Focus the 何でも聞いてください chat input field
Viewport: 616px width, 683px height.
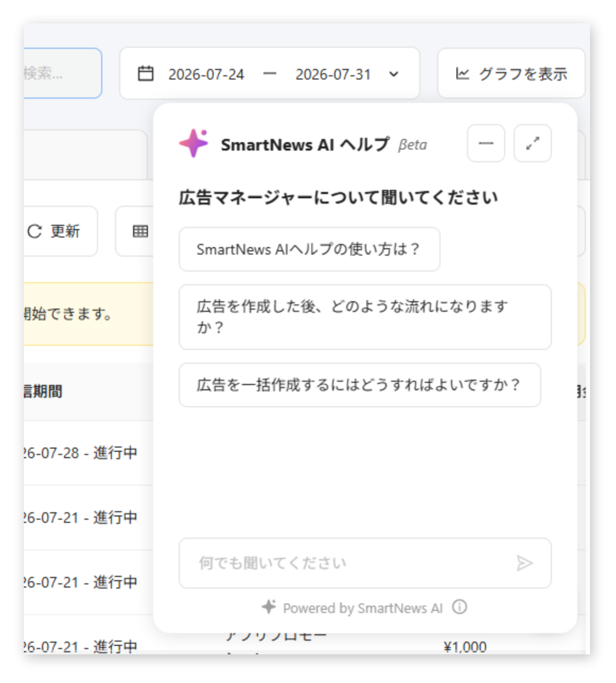point(365,563)
